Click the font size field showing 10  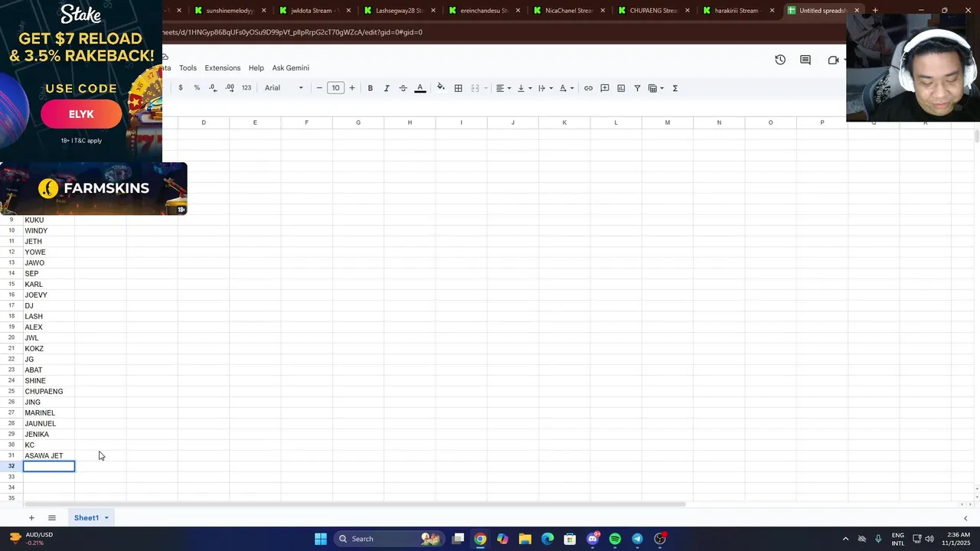(x=335, y=88)
